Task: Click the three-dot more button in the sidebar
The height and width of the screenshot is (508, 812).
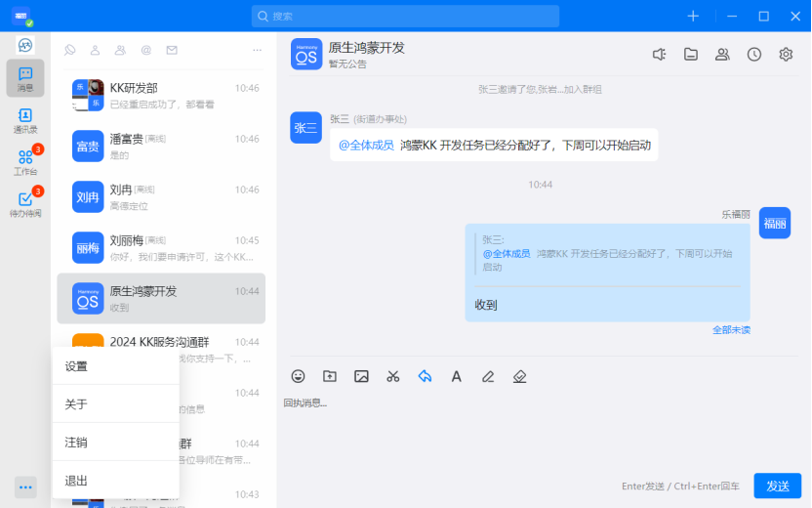Action: [x=25, y=487]
